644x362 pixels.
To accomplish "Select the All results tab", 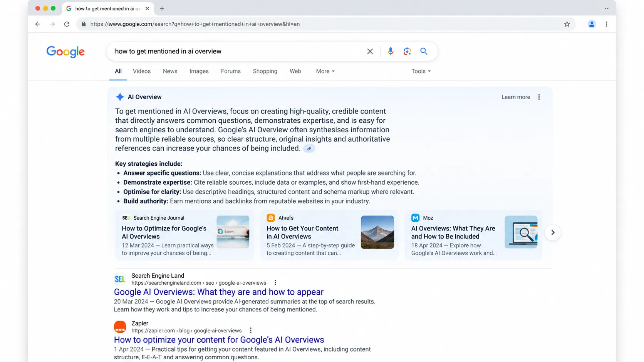I will coord(118,71).
